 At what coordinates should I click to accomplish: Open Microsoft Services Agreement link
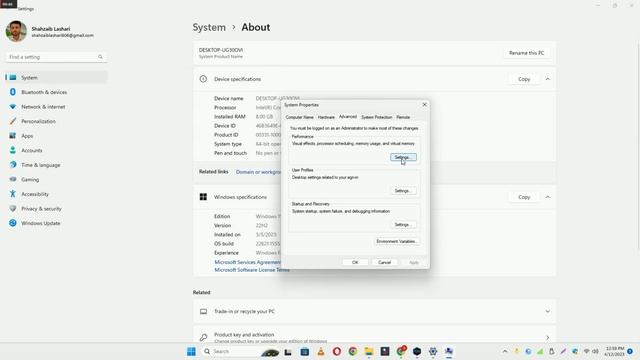(247, 262)
